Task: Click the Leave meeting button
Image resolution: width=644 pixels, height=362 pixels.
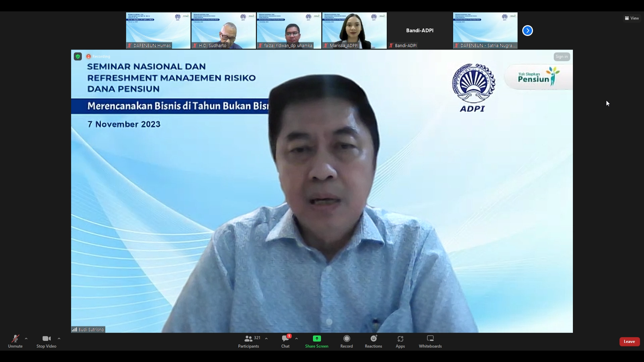Action: [x=629, y=342]
